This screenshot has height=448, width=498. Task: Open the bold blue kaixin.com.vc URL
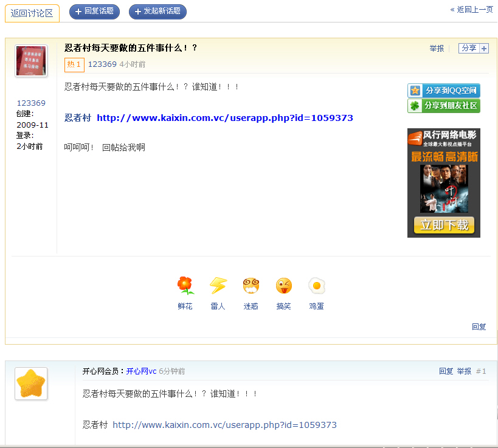point(225,118)
